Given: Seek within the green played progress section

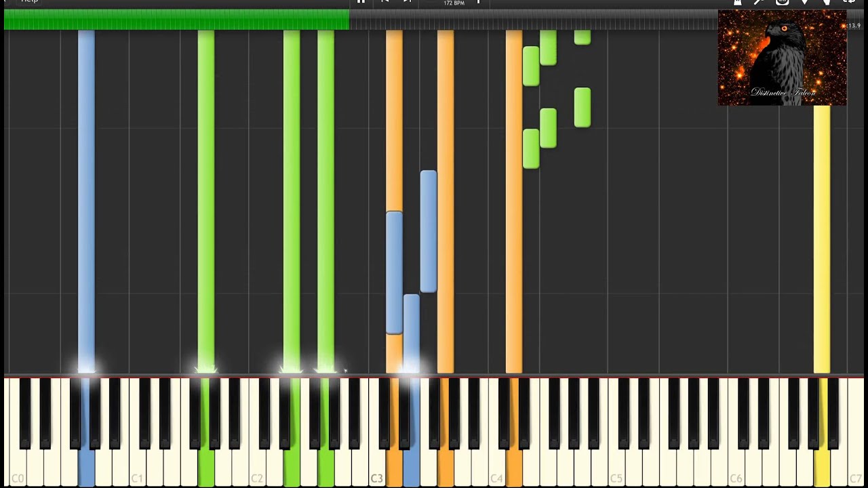Looking at the screenshot, I should (176, 20).
